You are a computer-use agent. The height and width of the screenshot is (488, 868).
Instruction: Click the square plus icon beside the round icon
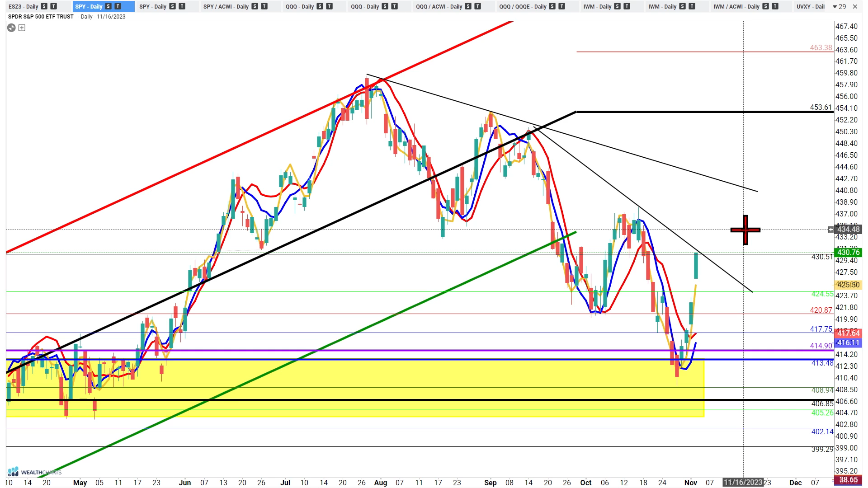(22, 28)
